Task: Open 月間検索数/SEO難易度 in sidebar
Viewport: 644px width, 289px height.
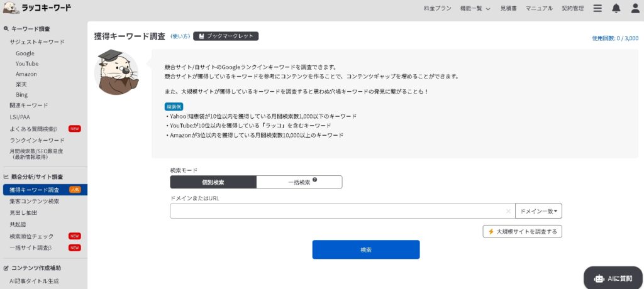Action: (x=36, y=154)
